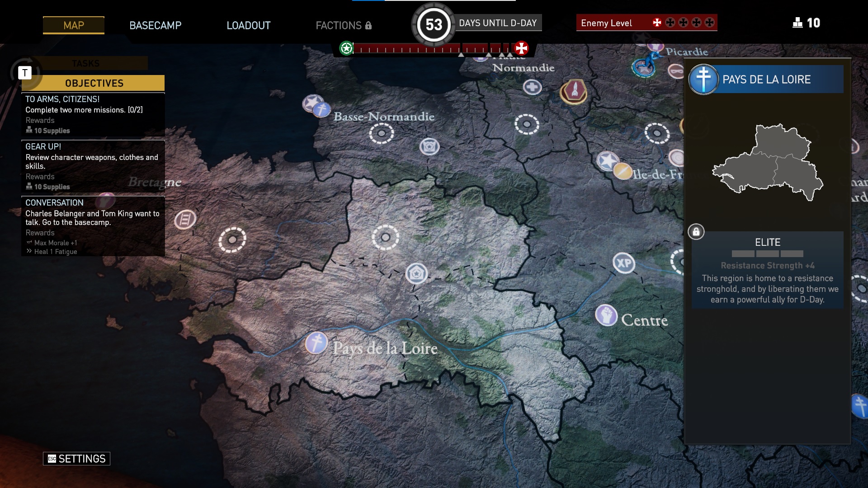Click the padlock icon above Elite panel
Viewport: 868px width, 488px height.
696,232
